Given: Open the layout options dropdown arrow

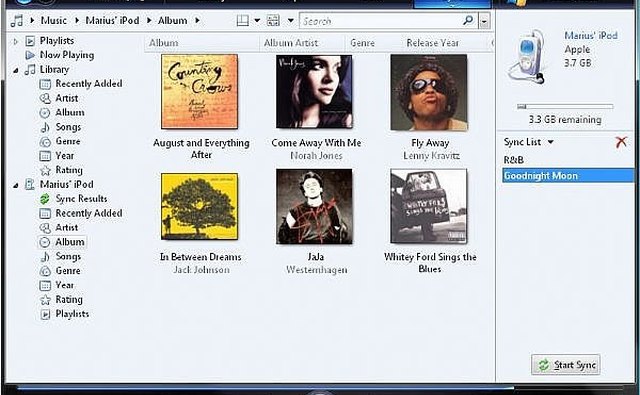Looking at the screenshot, I should pos(257,20).
